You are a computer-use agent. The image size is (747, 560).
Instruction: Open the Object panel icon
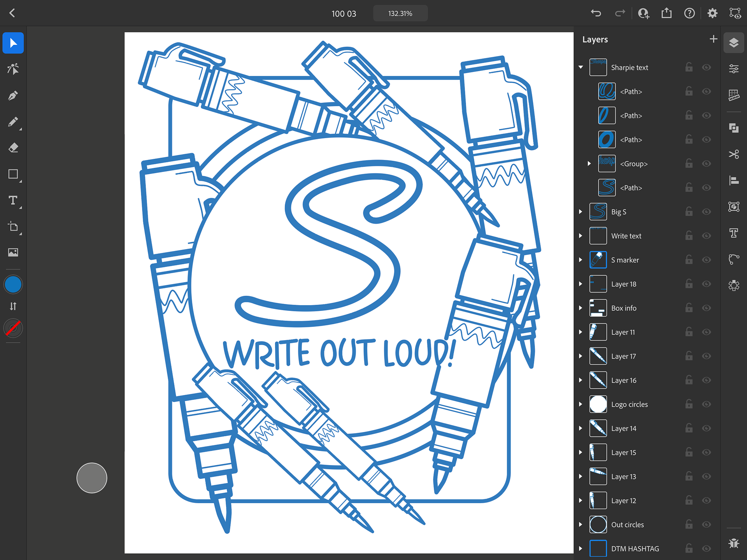pyautogui.click(x=734, y=207)
